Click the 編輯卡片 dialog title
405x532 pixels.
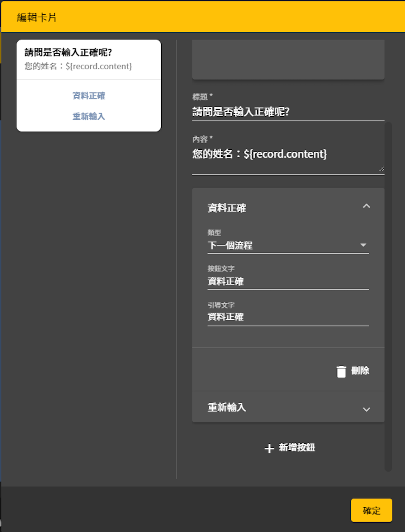click(x=37, y=17)
